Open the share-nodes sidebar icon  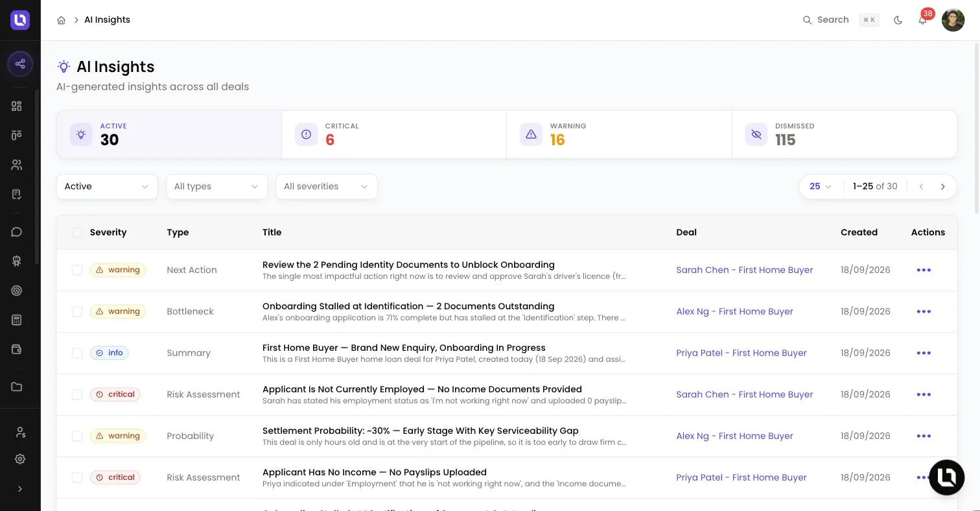point(20,64)
